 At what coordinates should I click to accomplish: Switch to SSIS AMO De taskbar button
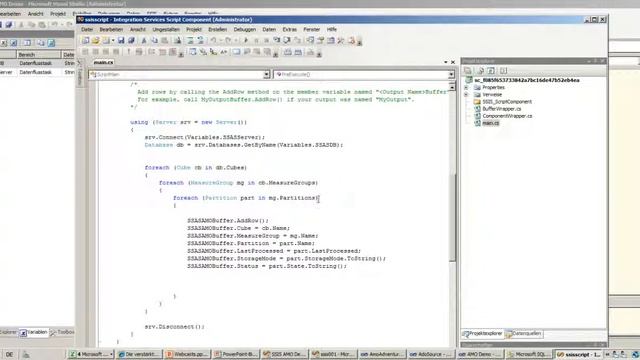tap(284, 354)
